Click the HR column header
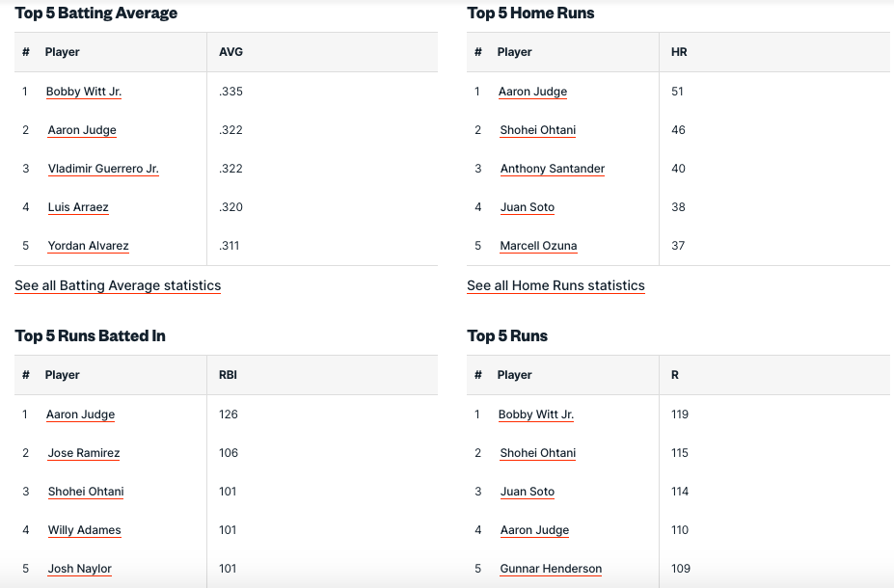The height and width of the screenshot is (588, 894). (679, 52)
